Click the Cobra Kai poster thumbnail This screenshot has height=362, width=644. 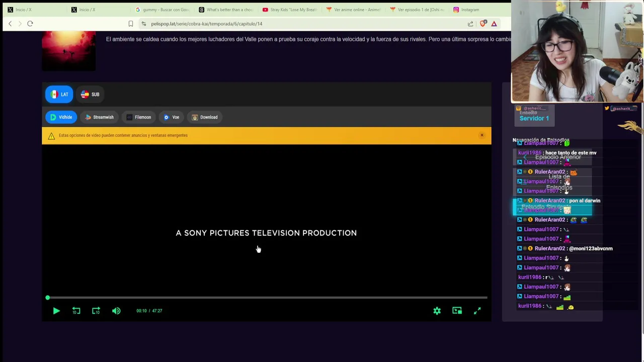click(x=68, y=51)
